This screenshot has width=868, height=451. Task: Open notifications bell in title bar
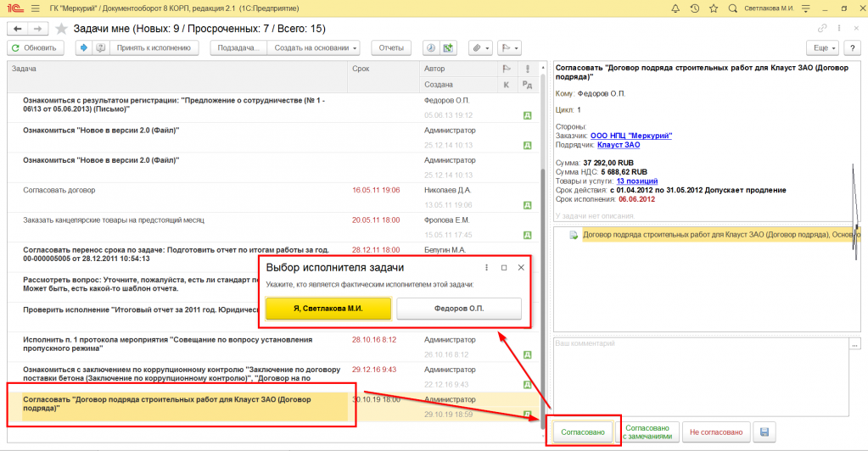pos(675,8)
